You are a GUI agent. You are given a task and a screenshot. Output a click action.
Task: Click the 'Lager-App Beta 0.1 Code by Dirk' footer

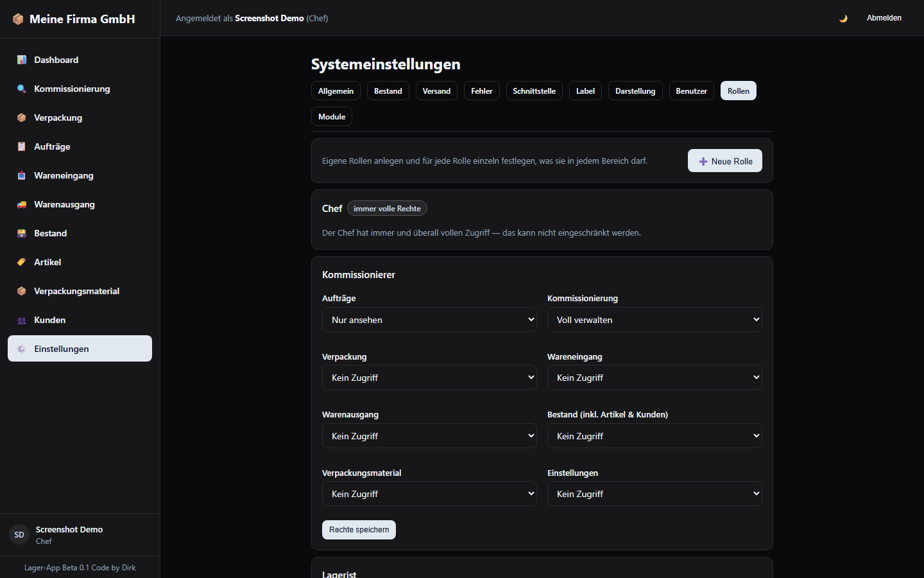(80, 568)
